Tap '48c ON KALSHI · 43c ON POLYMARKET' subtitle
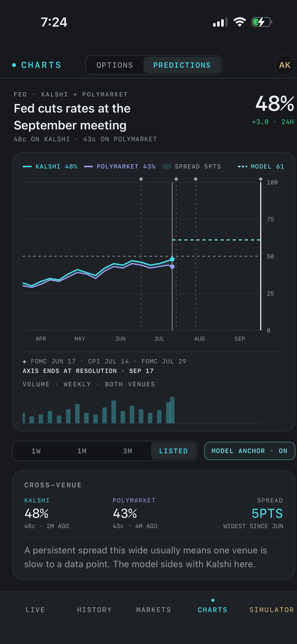This screenshot has width=297, height=644. pos(85,139)
